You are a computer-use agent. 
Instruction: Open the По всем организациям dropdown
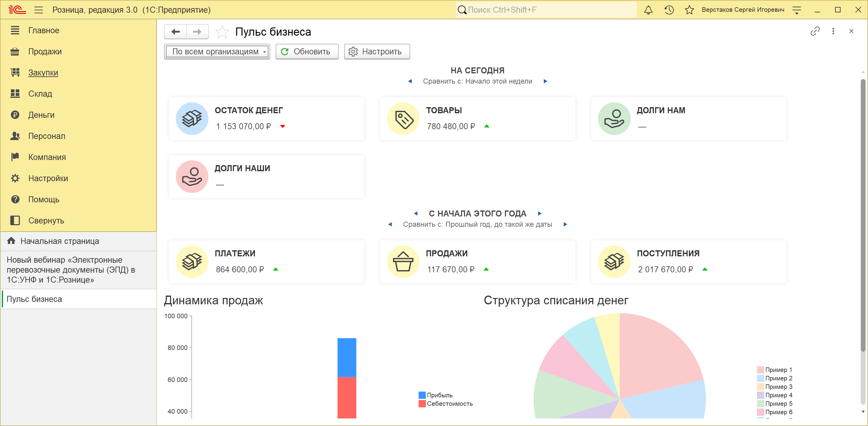(217, 52)
